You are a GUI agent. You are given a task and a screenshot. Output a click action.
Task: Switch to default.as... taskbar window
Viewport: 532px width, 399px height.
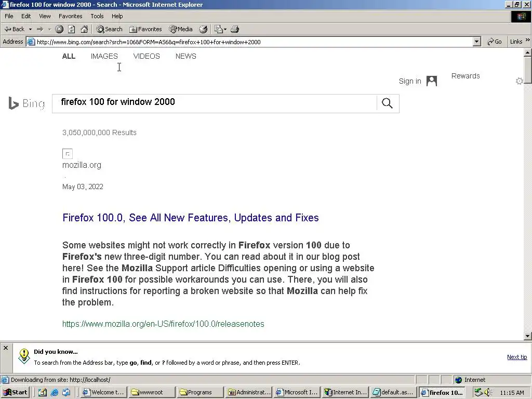point(393,392)
